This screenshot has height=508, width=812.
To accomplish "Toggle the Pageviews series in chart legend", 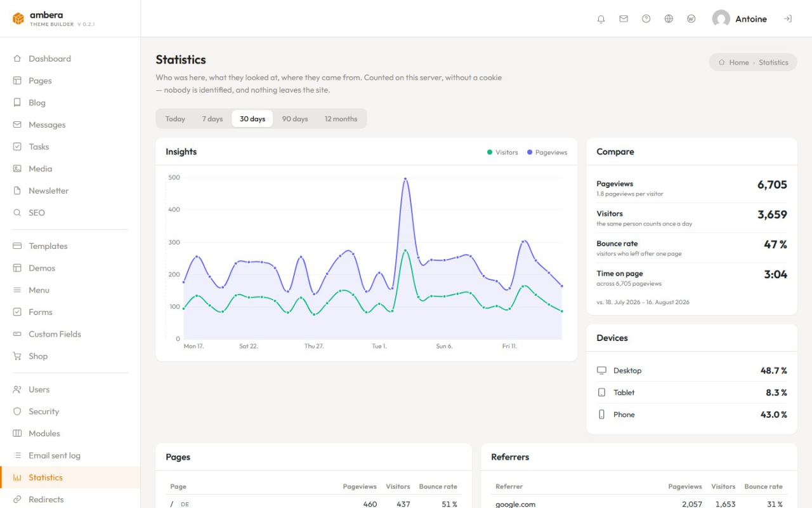I will pyautogui.click(x=547, y=152).
